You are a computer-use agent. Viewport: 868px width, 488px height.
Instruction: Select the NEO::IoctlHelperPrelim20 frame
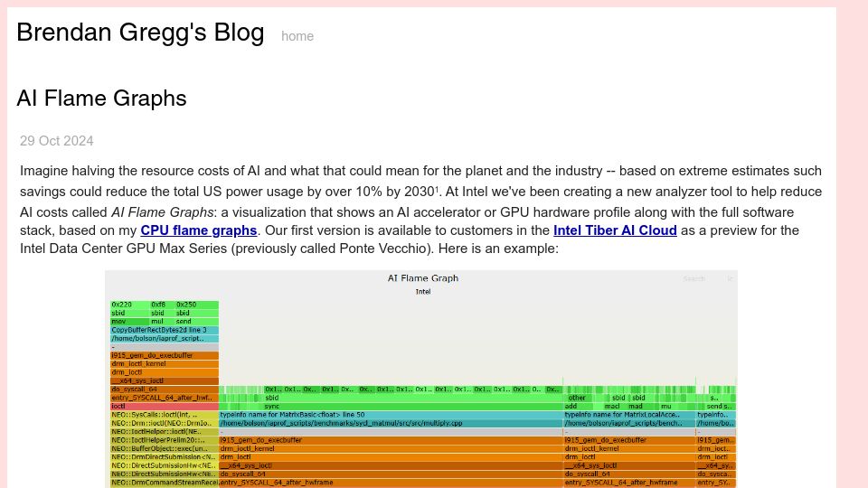tap(165, 440)
